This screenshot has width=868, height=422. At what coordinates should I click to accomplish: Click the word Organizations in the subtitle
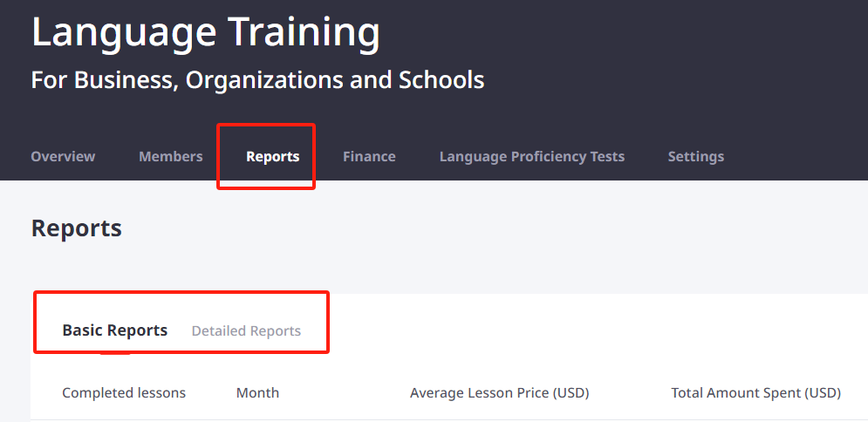(264, 81)
